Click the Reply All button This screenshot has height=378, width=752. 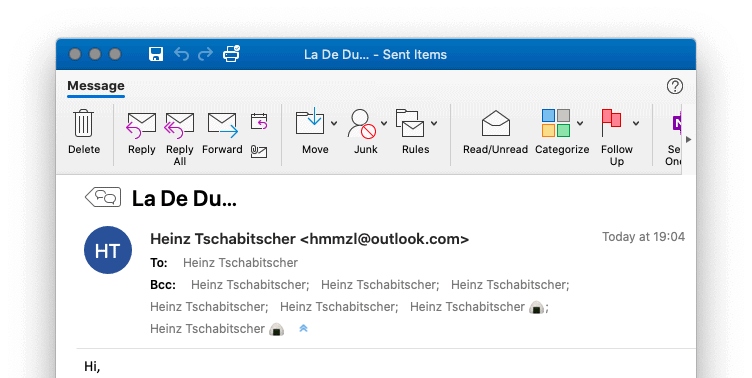[180, 138]
